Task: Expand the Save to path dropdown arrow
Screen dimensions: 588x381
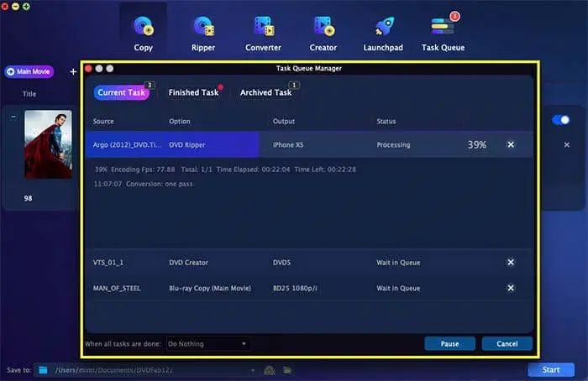Action: (x=253, y=371)
